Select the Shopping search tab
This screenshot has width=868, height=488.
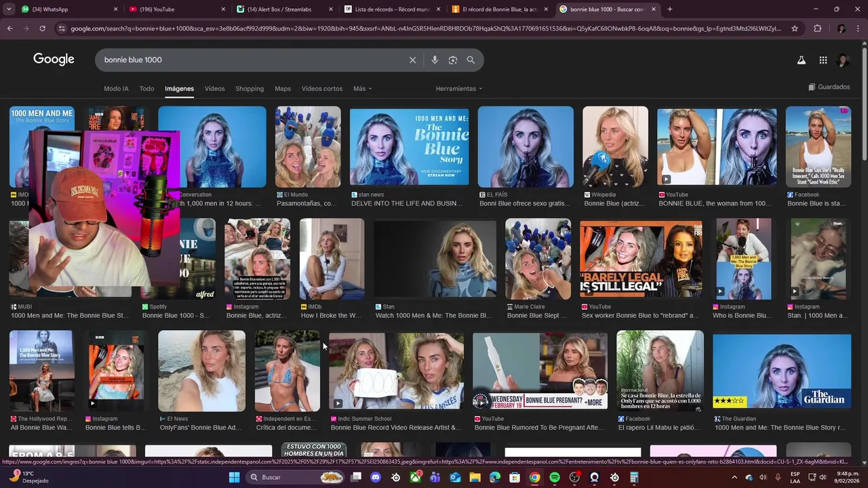pos(250,89)
